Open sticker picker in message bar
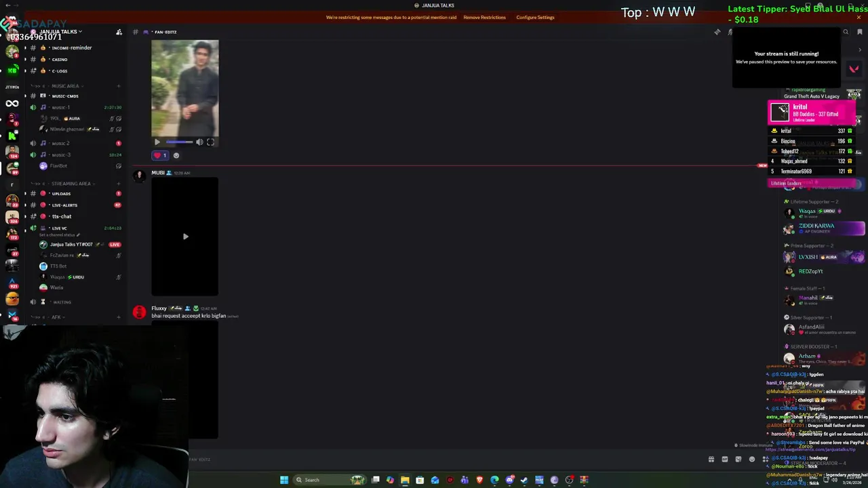The image size is (868, 488). tap(738, 460)
